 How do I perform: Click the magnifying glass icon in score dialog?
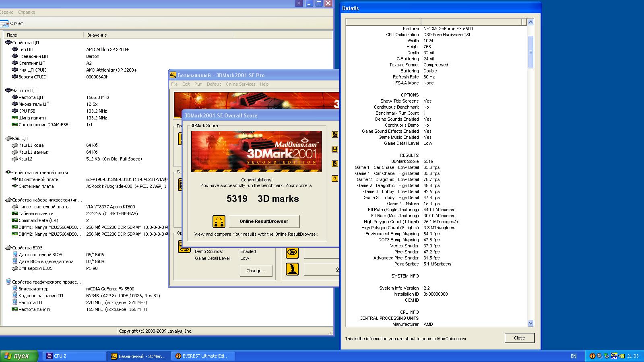coord(334,179)
